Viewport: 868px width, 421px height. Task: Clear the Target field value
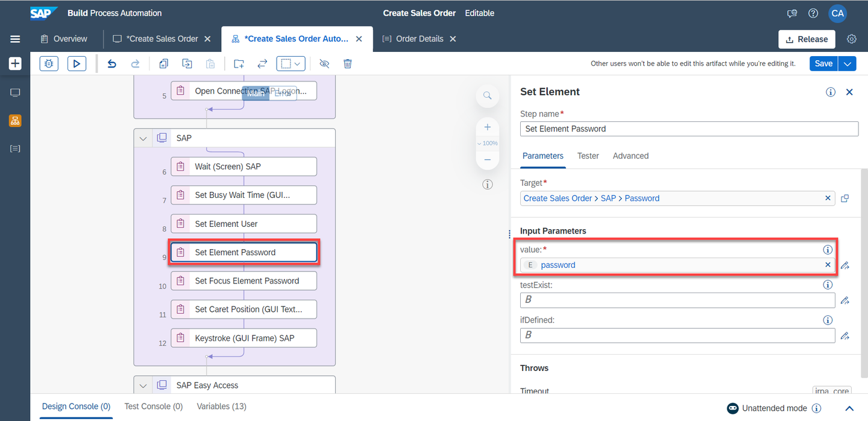(x=828, y=198)
